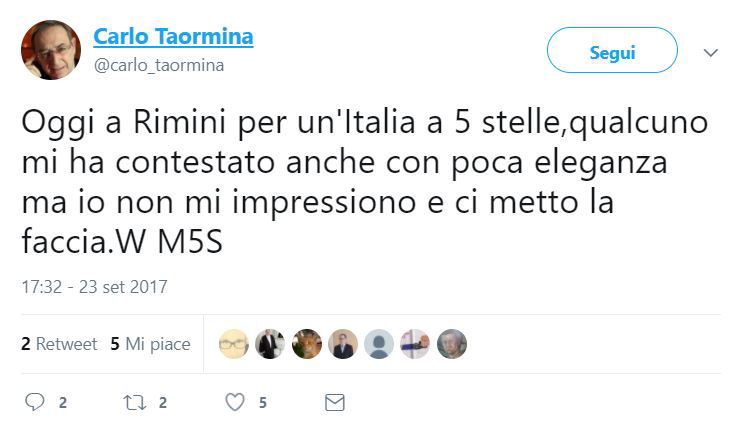Open the cartoon glasses face liker avatar
The width and height of the screenshot is (736, 435).
234,344
